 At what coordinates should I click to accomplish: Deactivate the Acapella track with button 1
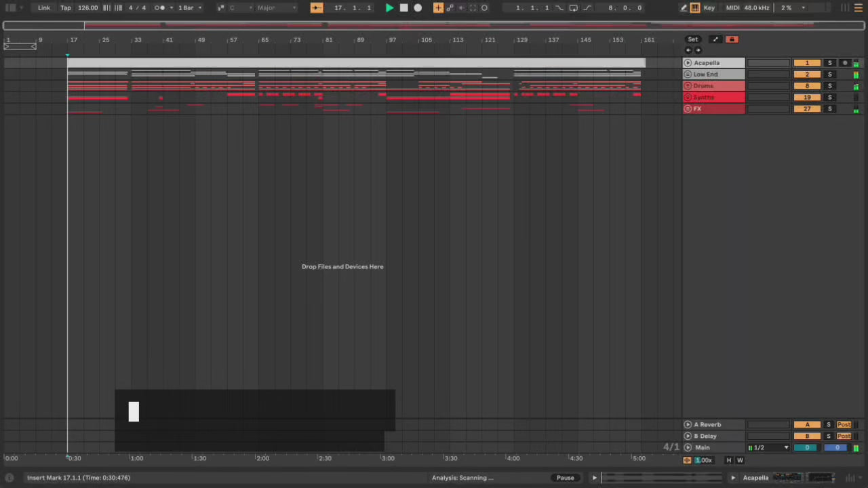[x=806, y=63]
